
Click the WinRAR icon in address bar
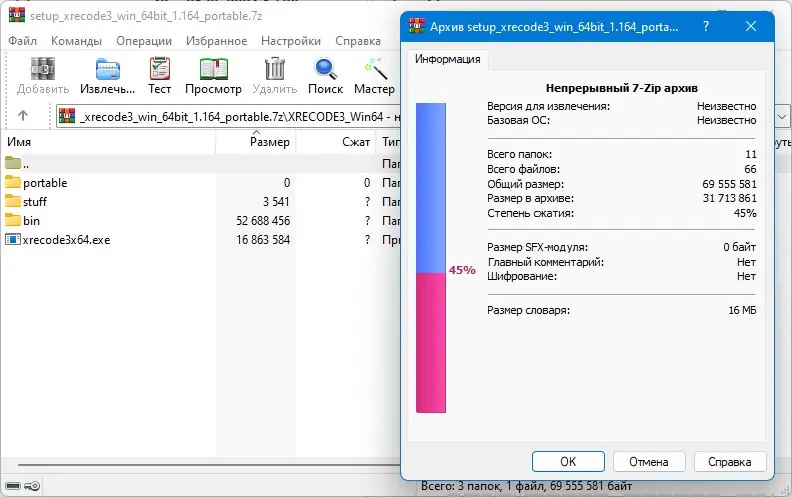point(67,116)
